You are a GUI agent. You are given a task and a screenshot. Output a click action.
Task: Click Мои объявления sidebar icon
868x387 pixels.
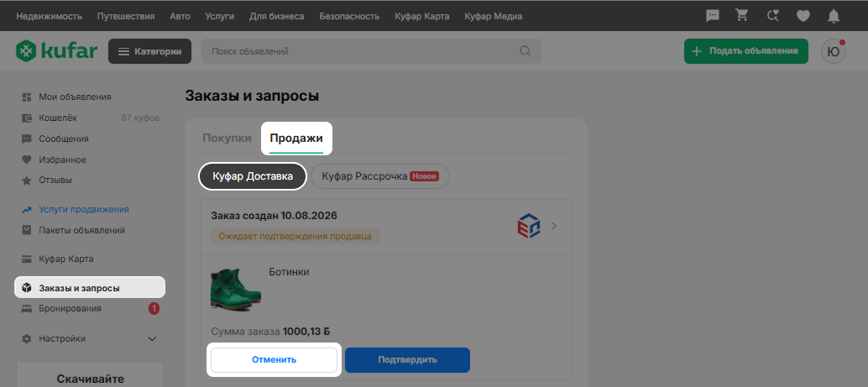pyautogui.click(x=26, y=97)
